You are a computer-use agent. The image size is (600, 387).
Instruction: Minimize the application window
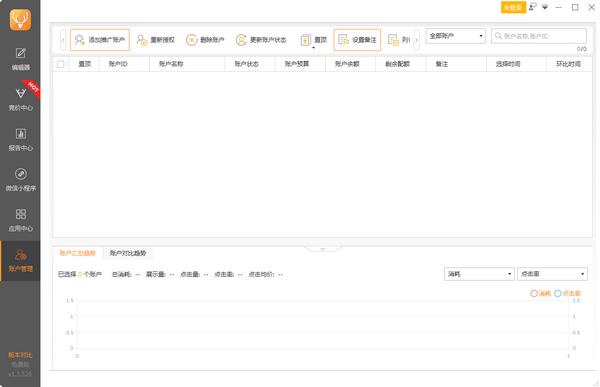click(x=559, y=7)
